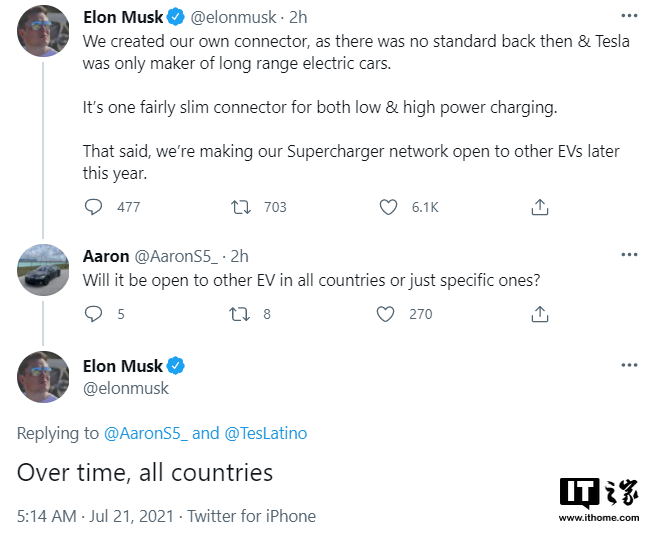Screen dimensions: 656x534
Task: Open more options on Elon's first tweet
Action: (x=629, y=16)
